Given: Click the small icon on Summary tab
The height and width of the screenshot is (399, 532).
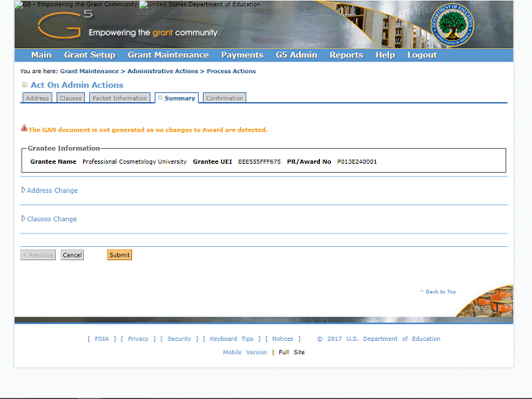Looking at the screenshot, I should click(160, 98).
